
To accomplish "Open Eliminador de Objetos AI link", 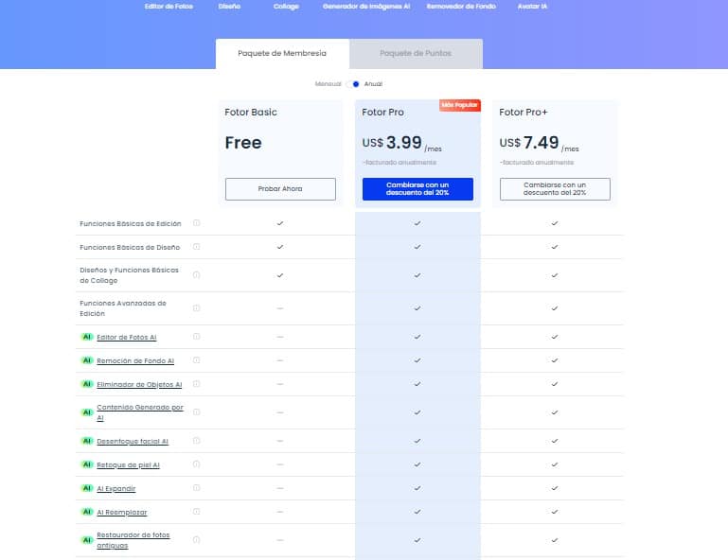I will click(x=139, y=385).
